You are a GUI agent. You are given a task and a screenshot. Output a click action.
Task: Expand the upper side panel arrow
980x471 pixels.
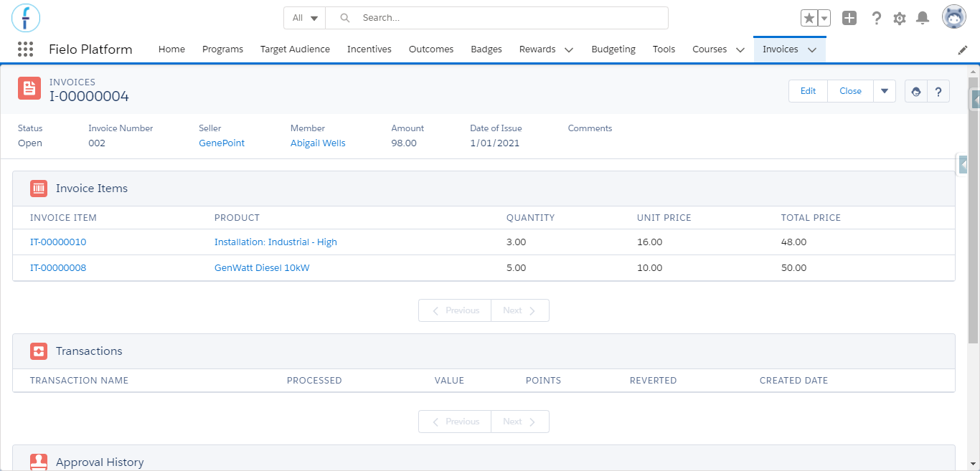point(976,100)
